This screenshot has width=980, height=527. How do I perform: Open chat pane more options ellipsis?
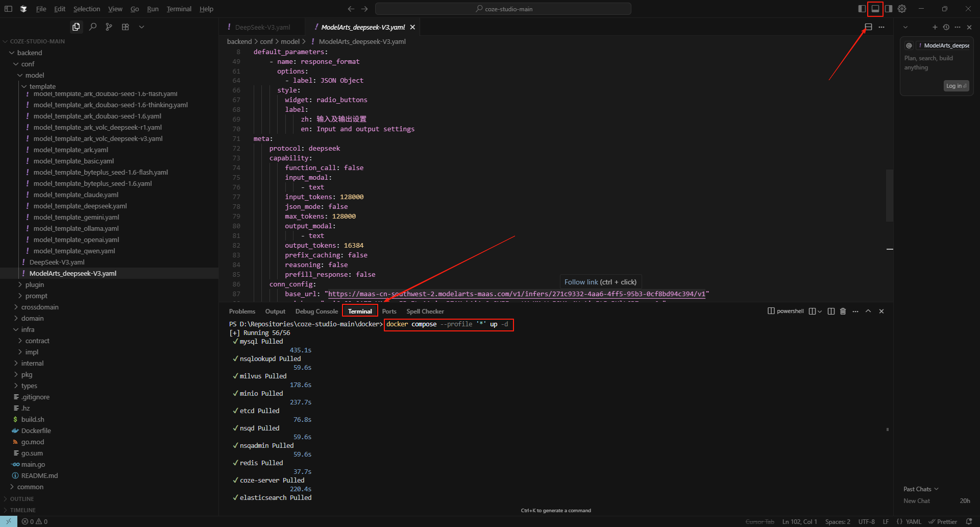958,27
